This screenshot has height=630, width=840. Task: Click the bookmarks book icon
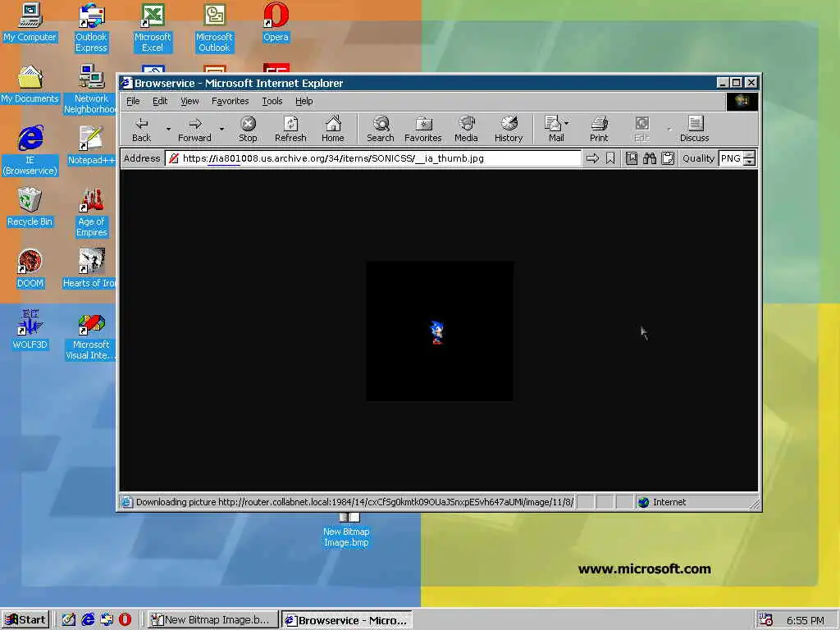coord(632,158)
